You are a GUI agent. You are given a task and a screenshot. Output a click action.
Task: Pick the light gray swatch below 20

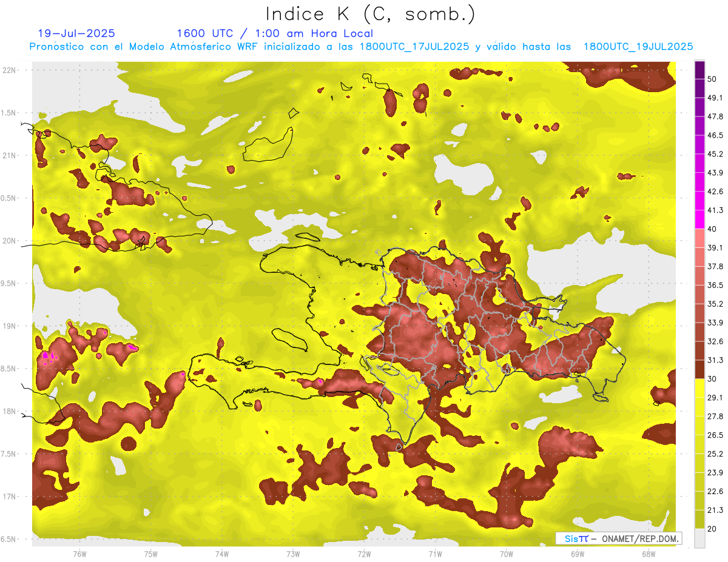(699, 538)
